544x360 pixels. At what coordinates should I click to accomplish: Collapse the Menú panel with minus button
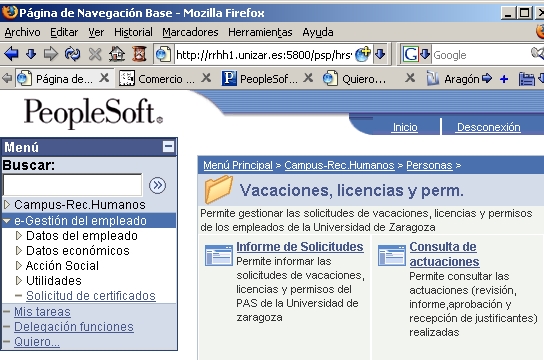tap(169, 146)
